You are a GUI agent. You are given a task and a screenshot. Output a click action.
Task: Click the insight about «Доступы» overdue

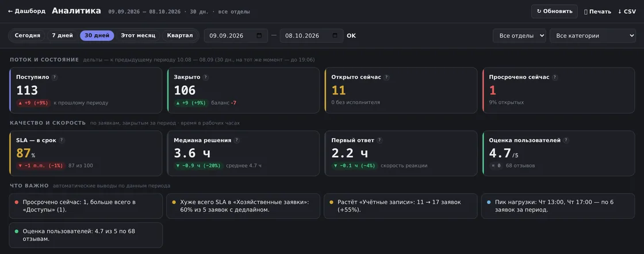tap(86, 206)
